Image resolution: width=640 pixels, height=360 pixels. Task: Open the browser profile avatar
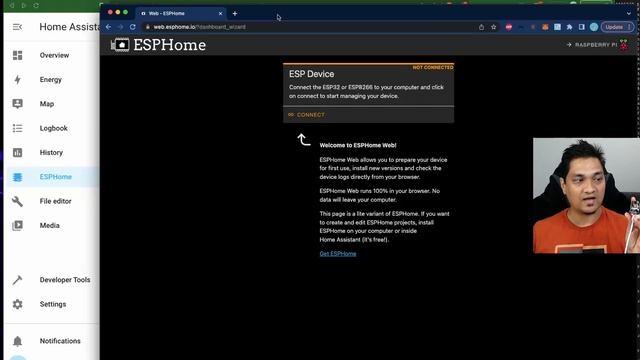tap(594, 27)
